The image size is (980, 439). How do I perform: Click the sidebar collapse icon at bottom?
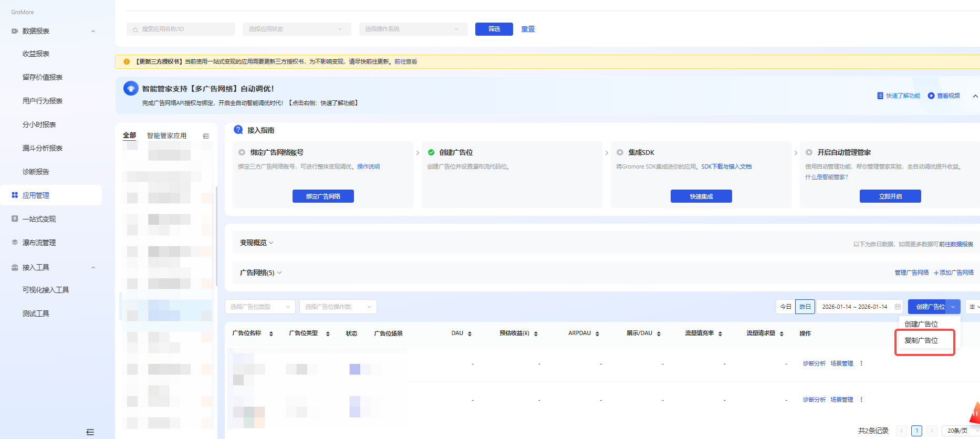point(90,432)
